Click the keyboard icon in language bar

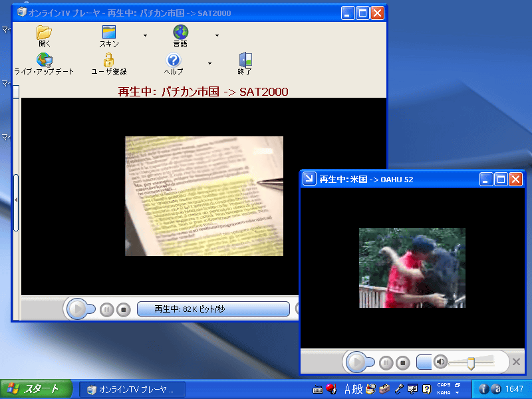coord(318,390)
